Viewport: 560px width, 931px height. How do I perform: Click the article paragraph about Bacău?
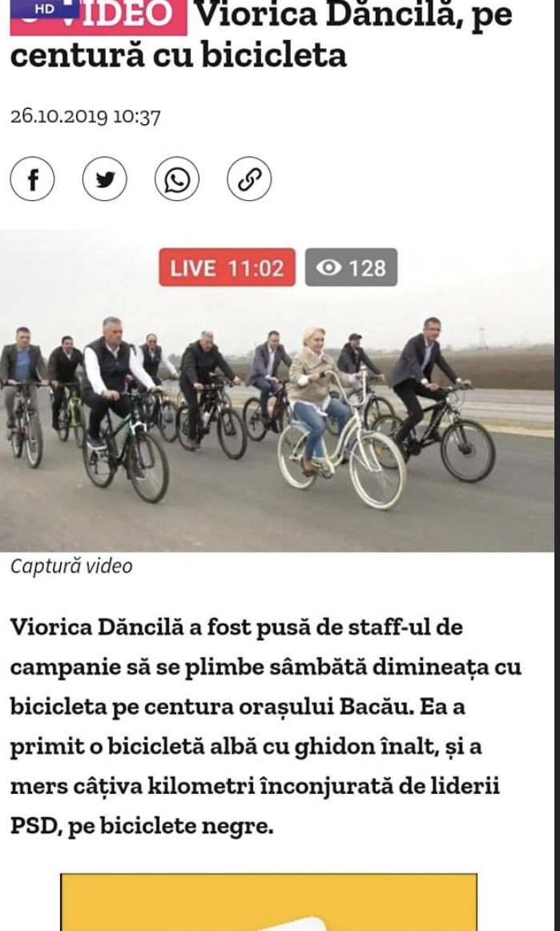(x=265, y=727)
